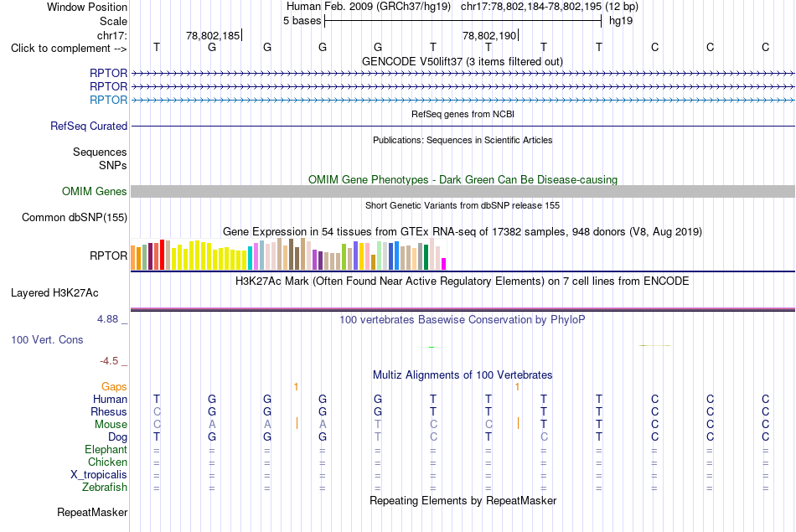This screenshot has width=796, height=532.
Task: Open the Layered H3K27Ac track label
Action: 54,293
